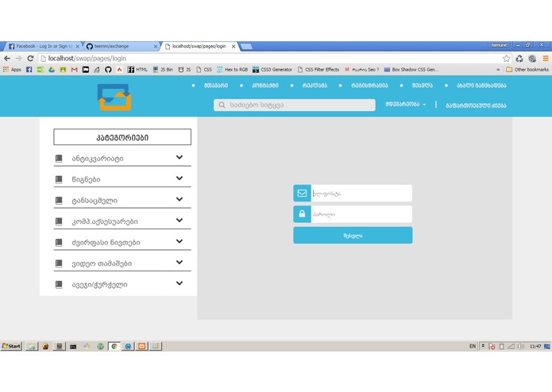This screenshot has height=392, width=552.
Task: Open the JS Bin bookmark
Action: tap(163, 70)
